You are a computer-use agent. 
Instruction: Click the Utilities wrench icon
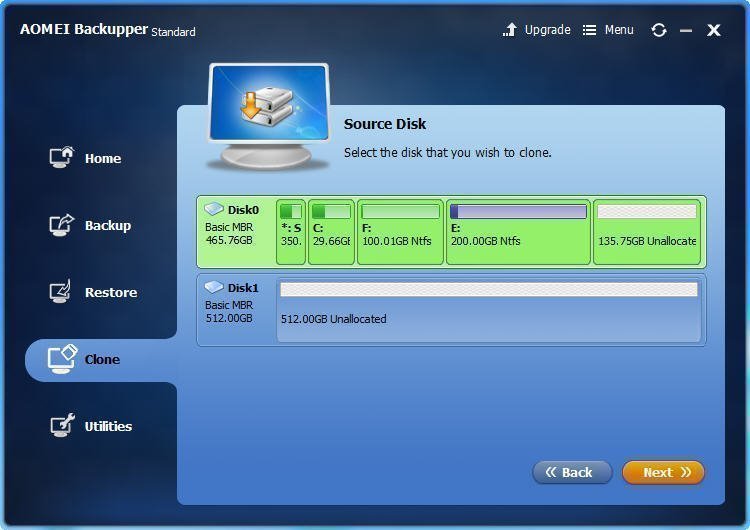click(x=63, y=425)
